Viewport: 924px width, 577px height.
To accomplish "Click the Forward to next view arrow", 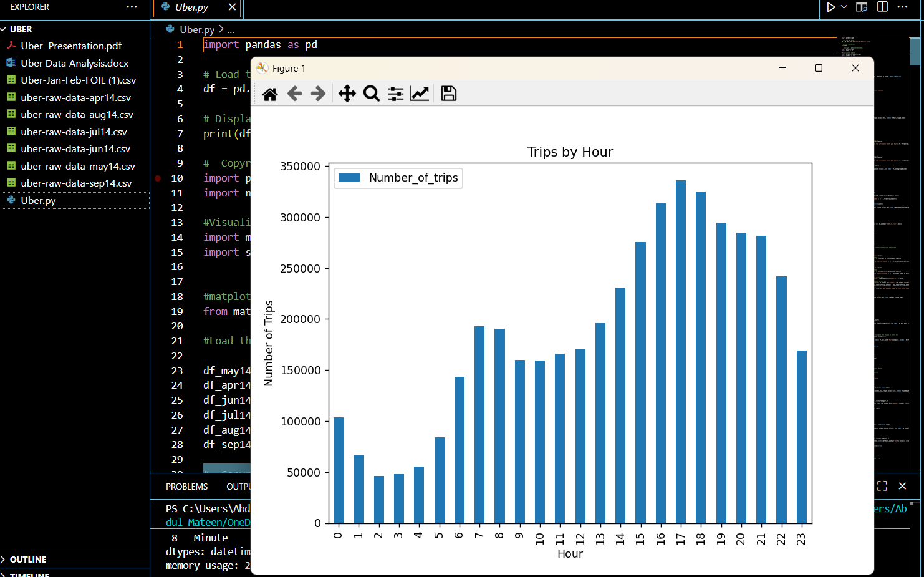I will click(318, 94).
